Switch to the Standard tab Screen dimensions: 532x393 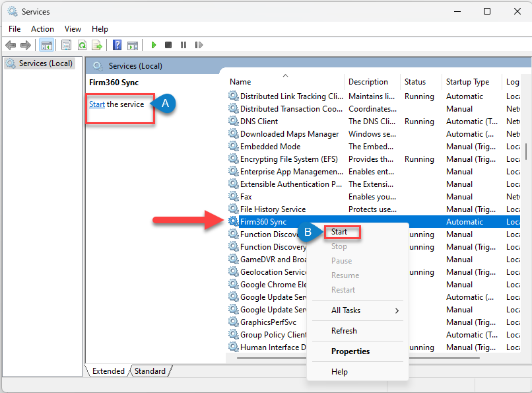150,371
